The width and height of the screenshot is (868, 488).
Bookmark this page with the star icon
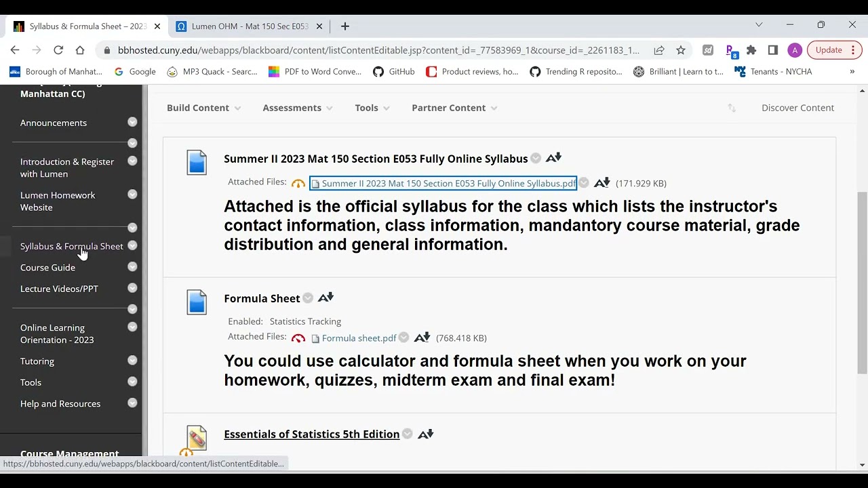click(x=681, y=50)
